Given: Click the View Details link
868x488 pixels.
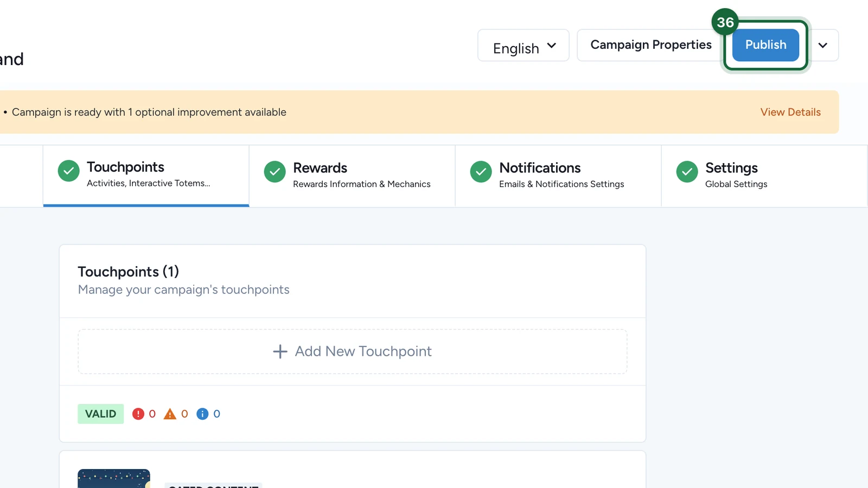Looking at the screenshot, I should click(x=790, y=112).
